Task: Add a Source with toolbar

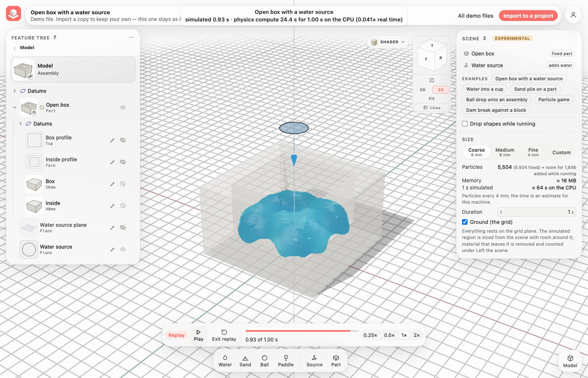Action: [315, 361]
